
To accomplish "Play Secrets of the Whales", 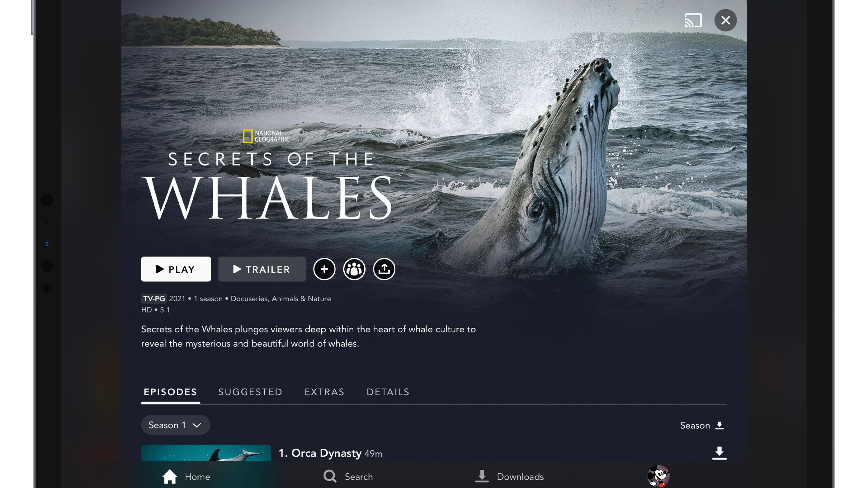I will (176, 269).
